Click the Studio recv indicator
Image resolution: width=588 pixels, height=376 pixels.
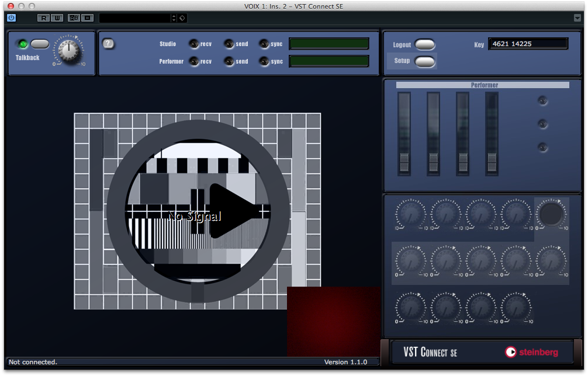point(193,44)
